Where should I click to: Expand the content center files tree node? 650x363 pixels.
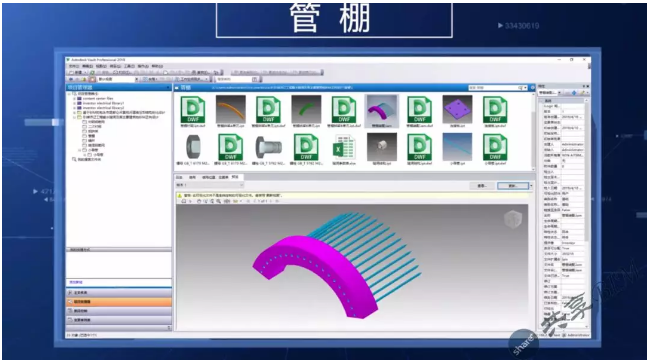click(x=75, y=99)
